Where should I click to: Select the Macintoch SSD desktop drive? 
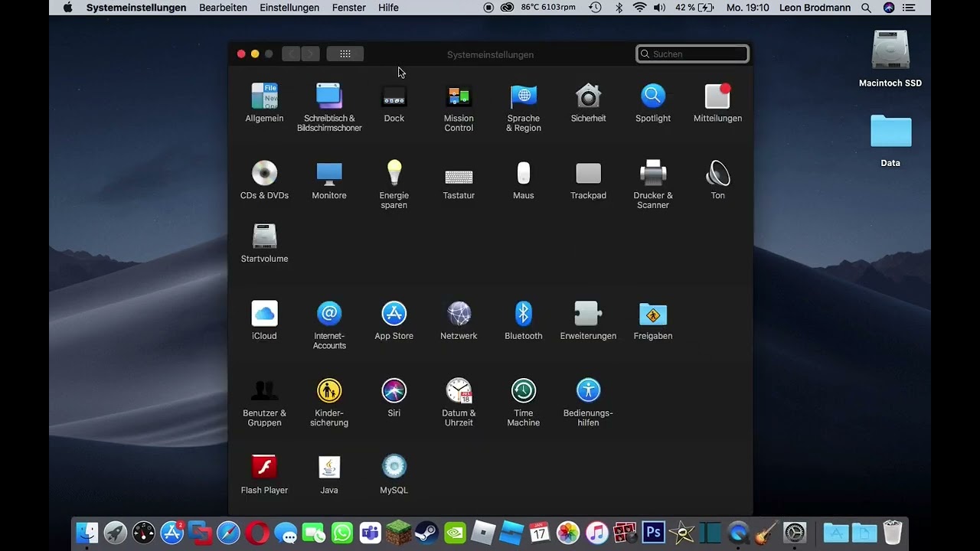pyautogui.click(x=890, y=59)
